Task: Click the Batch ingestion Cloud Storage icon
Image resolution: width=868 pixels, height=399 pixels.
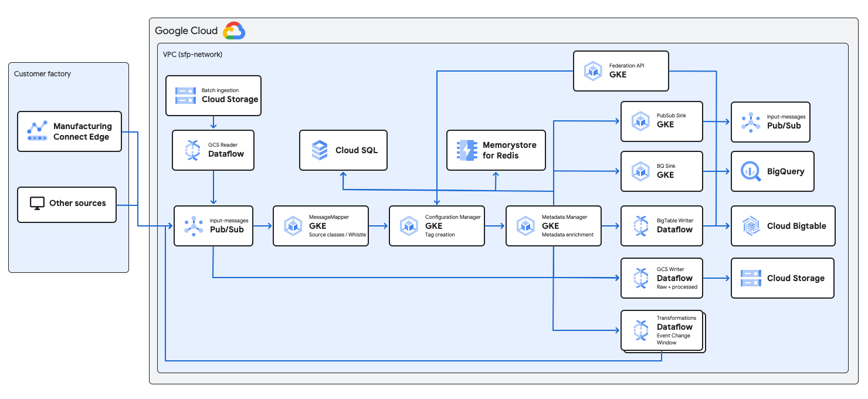Action: pos(186,95)
